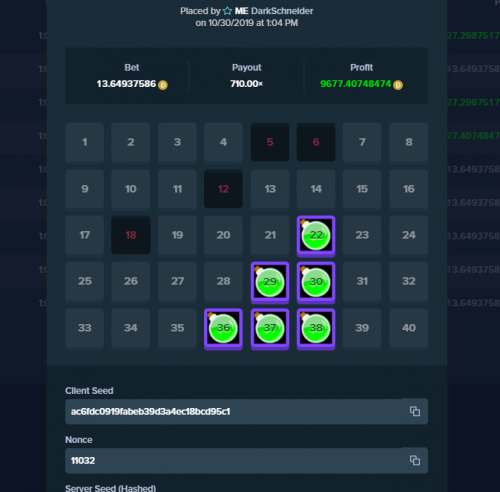The width and height of the screenshot is (500, 492).
Task: Click keno number tile 40
Action: point(409,328)
